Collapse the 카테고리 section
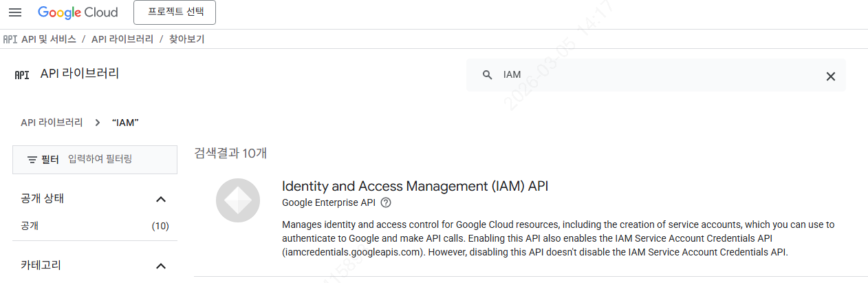The width and height of the screenshot is (868, 283). pos(161,266)
